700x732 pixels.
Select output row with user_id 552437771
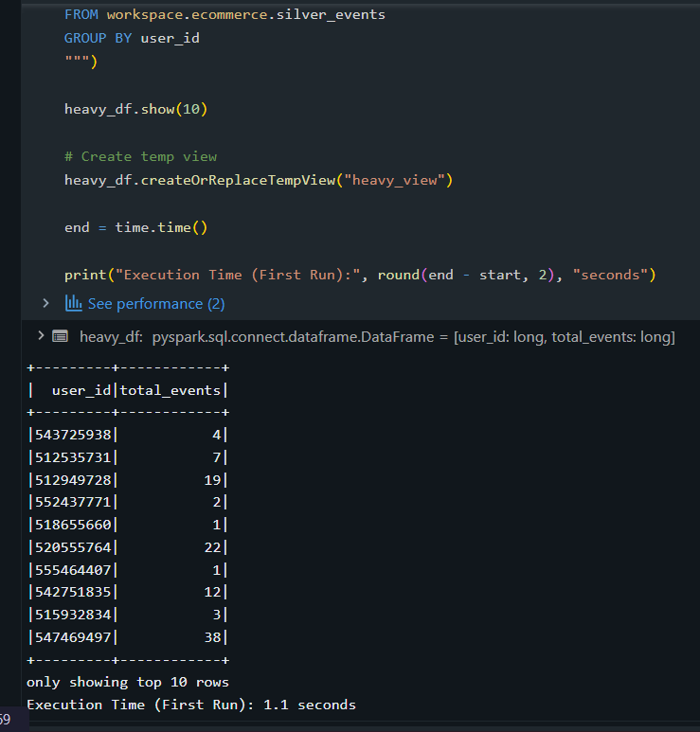point(128,502)
